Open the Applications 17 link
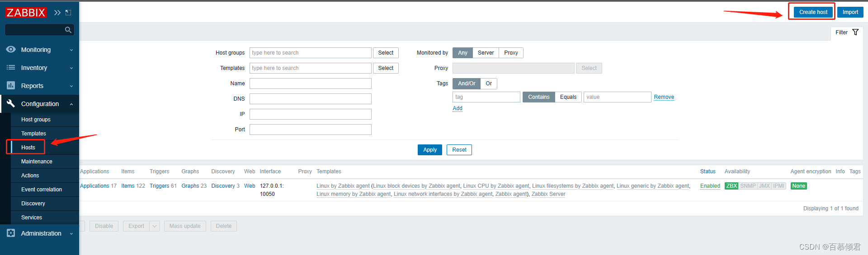The width and height of the screenshot is (868, 255). [94, 186]
